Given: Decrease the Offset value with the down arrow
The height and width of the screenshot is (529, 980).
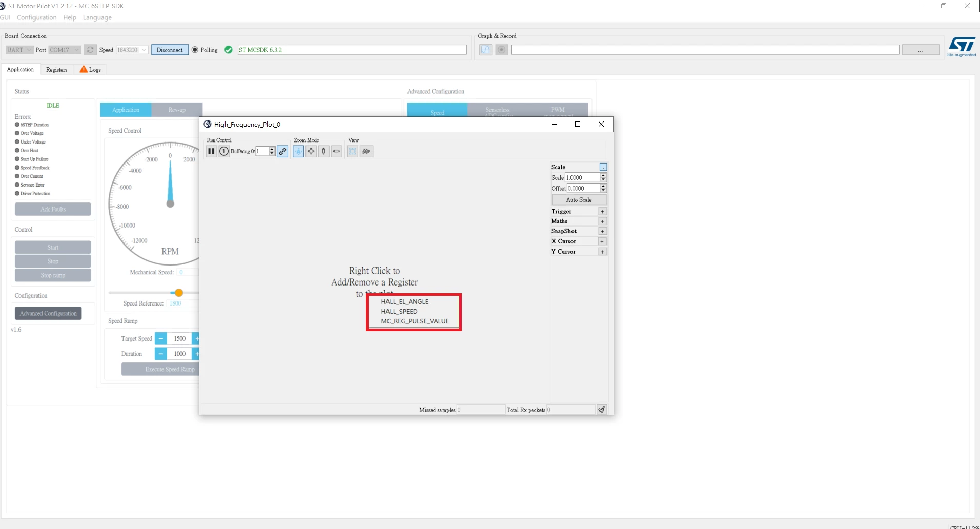Looking at the screenshot, I should [603, 191].
